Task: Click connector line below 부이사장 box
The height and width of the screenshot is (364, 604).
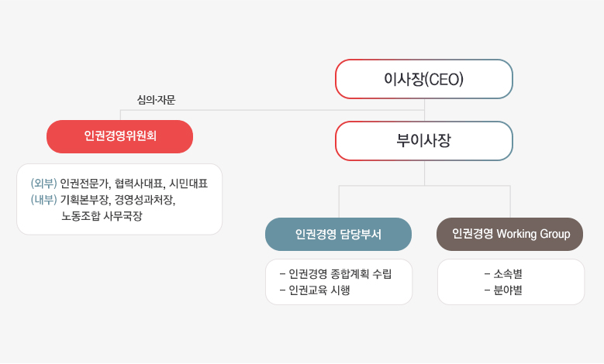Action: click(x=424, y=173)
